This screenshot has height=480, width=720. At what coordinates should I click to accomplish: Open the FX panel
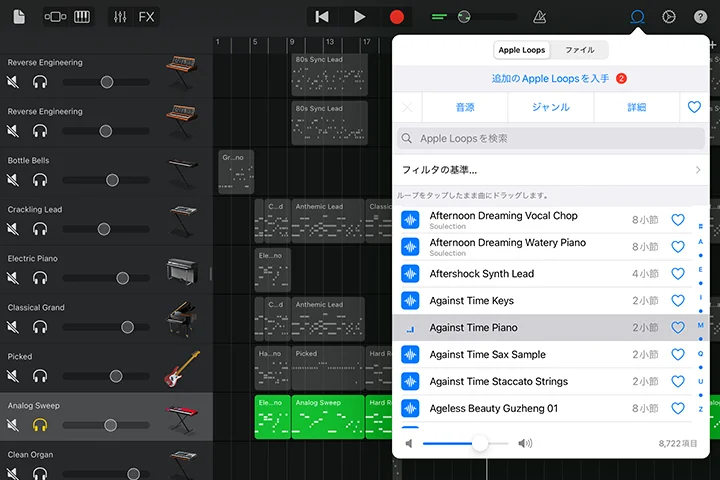pyautogui.click(x=146, y=17)
